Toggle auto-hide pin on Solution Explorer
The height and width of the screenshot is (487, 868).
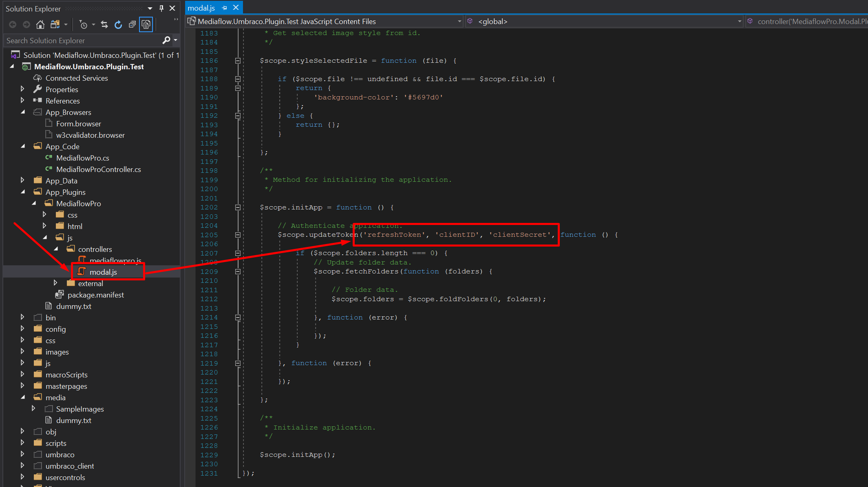[x=161, y=8]
